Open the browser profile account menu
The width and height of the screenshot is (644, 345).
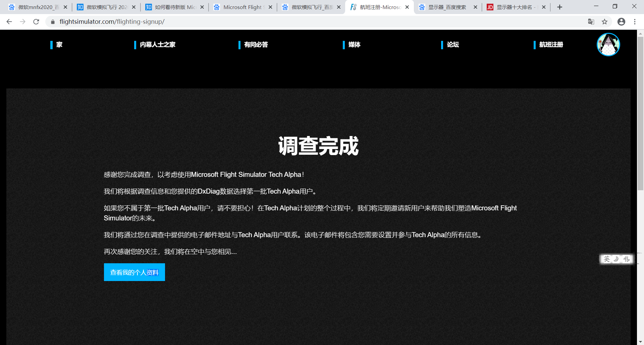tap(621, 22)
